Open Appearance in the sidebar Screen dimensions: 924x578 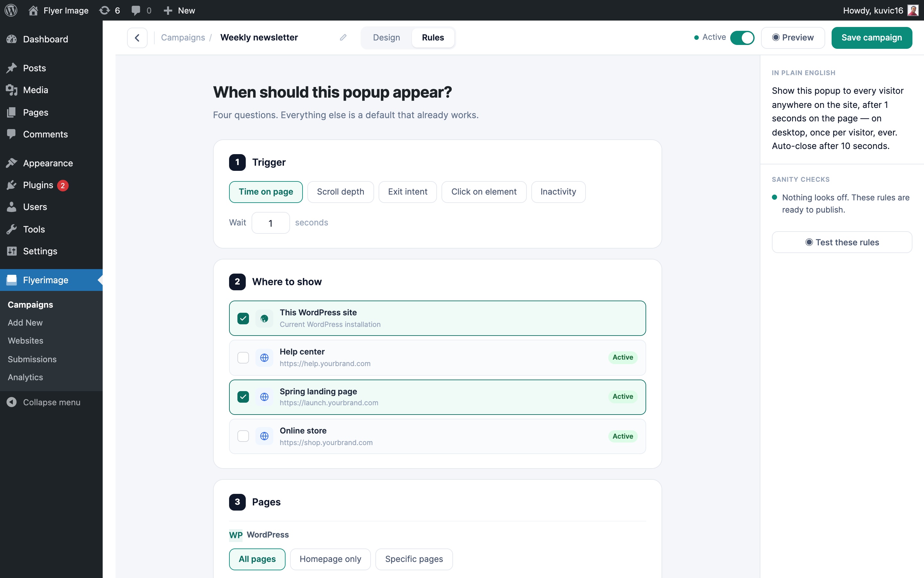coord(51,163)
